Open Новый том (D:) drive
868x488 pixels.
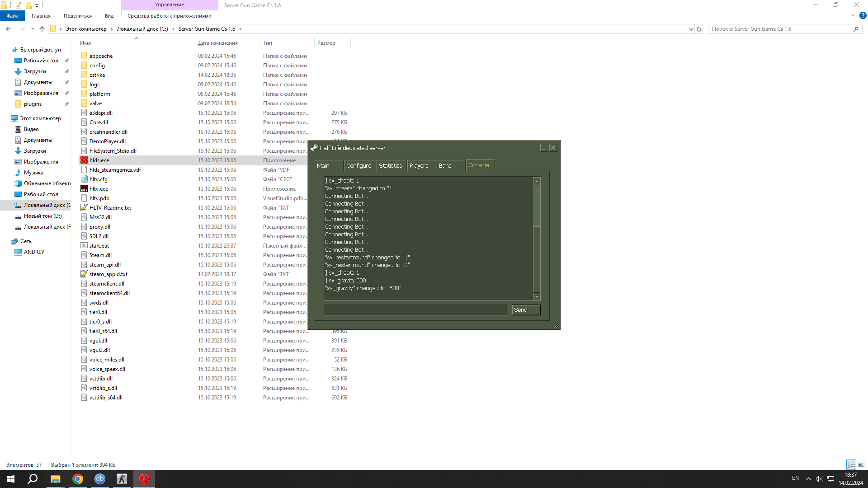[x=42, y=216]
